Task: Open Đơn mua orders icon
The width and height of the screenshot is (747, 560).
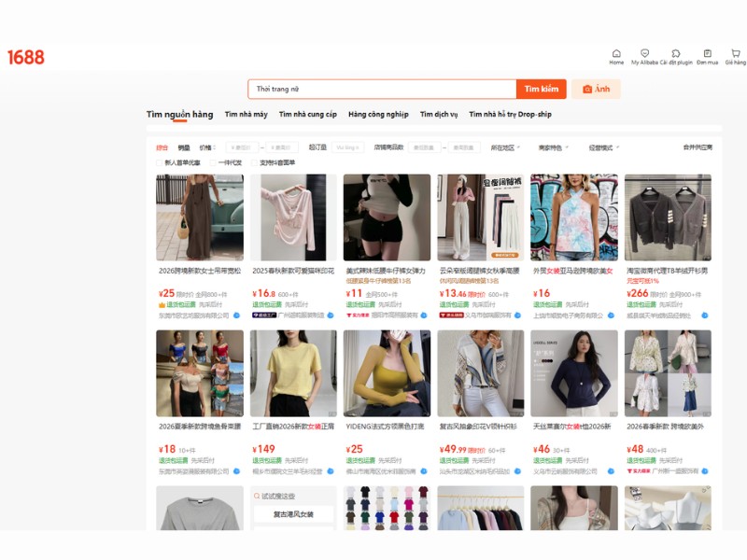Action: [707, 53]
